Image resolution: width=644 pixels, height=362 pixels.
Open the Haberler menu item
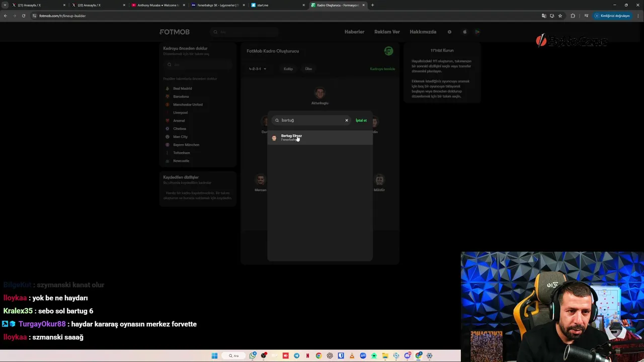pyautogui.click(x=354, y=32)
